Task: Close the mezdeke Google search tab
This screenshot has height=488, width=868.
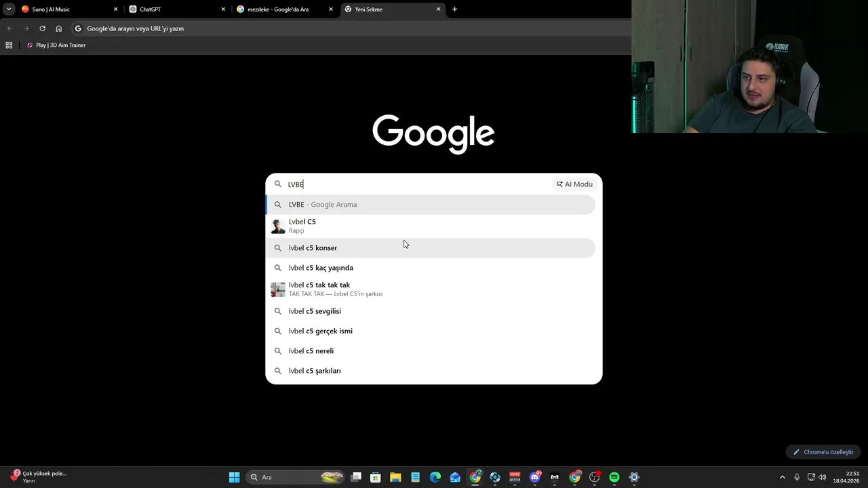Action: tap(331, 9)
